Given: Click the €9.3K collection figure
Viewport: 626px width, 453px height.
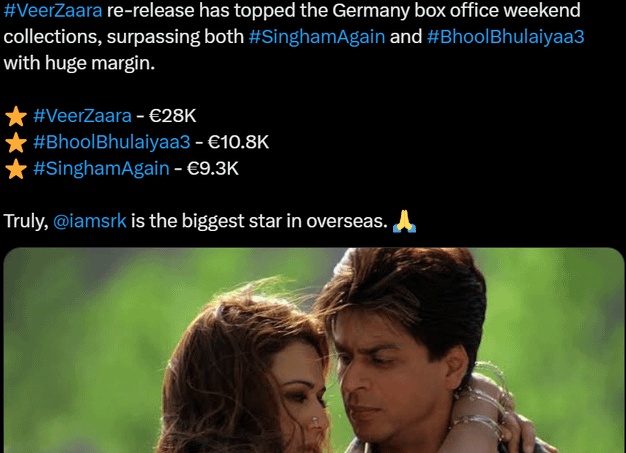Looking at the screenshot, I should pyautogui.click(x=213, y=168).
